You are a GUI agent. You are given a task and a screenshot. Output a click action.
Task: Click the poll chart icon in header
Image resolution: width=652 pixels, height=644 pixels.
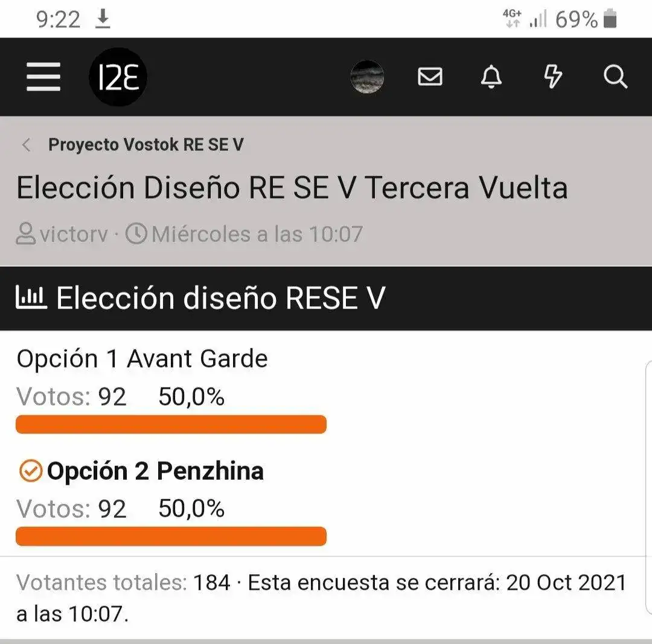click(x=31, y=298)
